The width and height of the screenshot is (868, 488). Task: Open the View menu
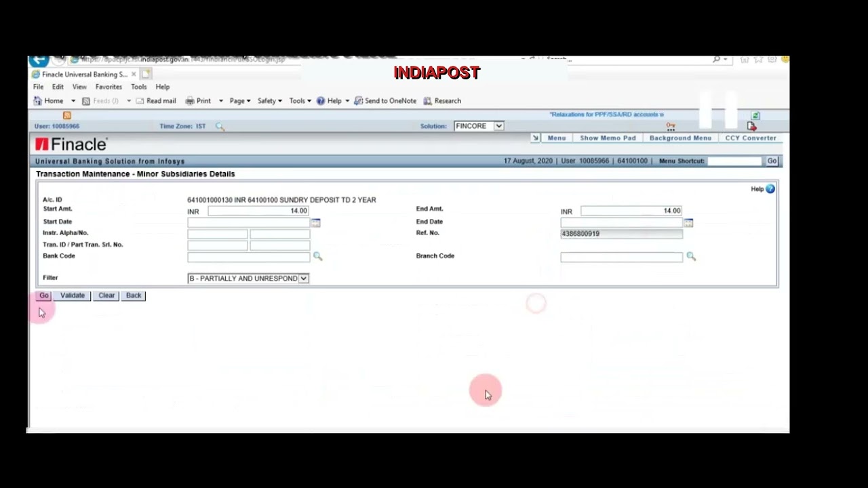pyautogui.click(x=79, y=87)
